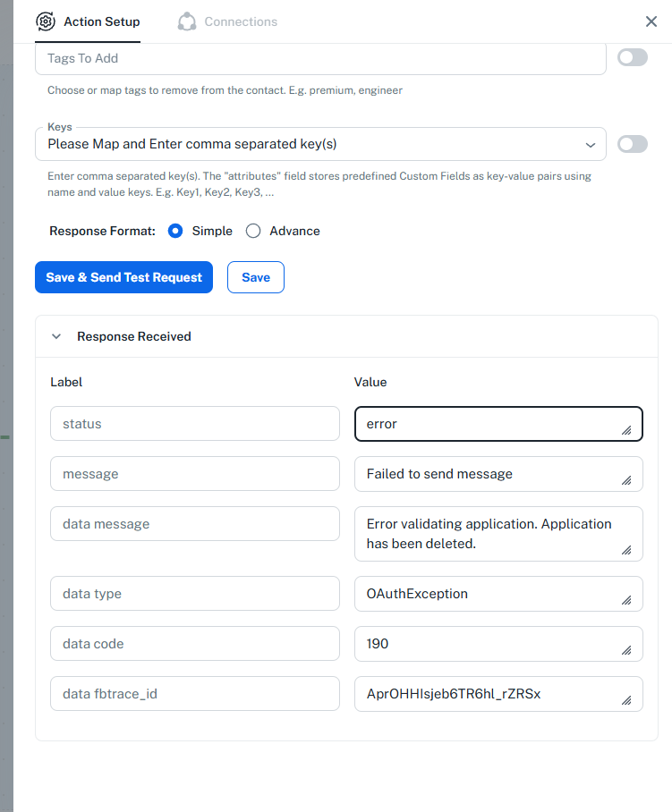672x812 pixels.
Task: Click Save & Send Test Request
Action: (123, 277)
